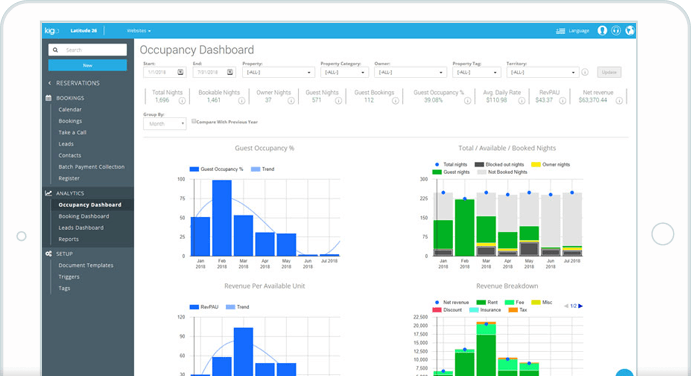
Task: Expand the Group By Month dropdown
Action: [165, 124]
